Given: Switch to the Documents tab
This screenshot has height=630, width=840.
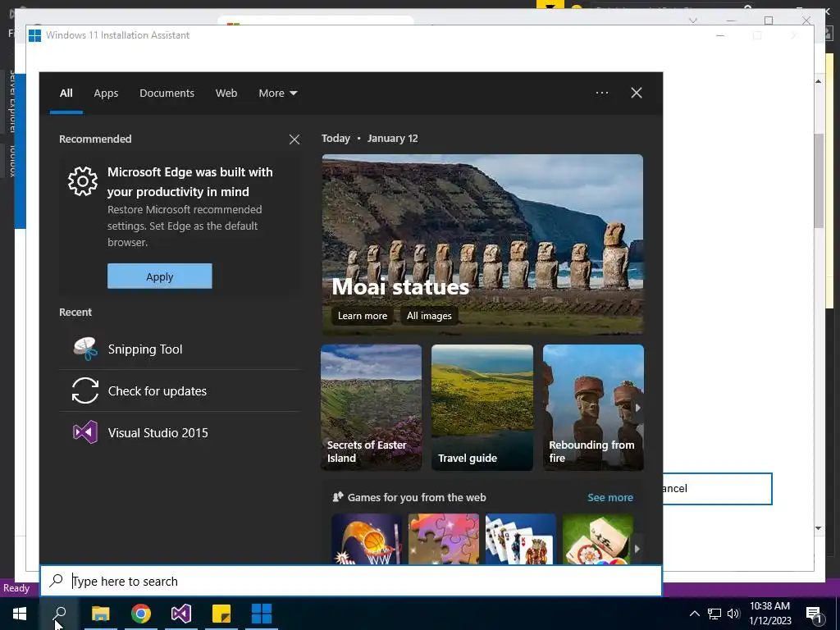Looking at the screenshot, I should coord(167,94).
